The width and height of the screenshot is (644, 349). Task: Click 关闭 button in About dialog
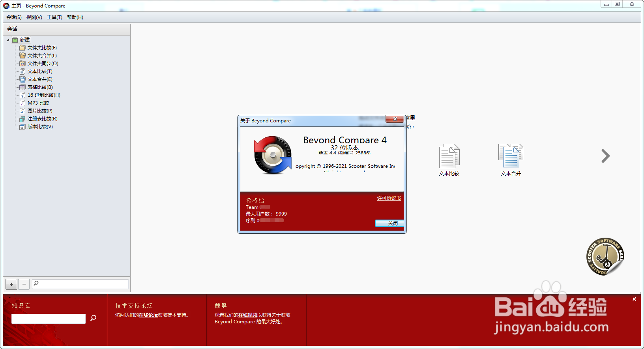click(x=389, y=223)
